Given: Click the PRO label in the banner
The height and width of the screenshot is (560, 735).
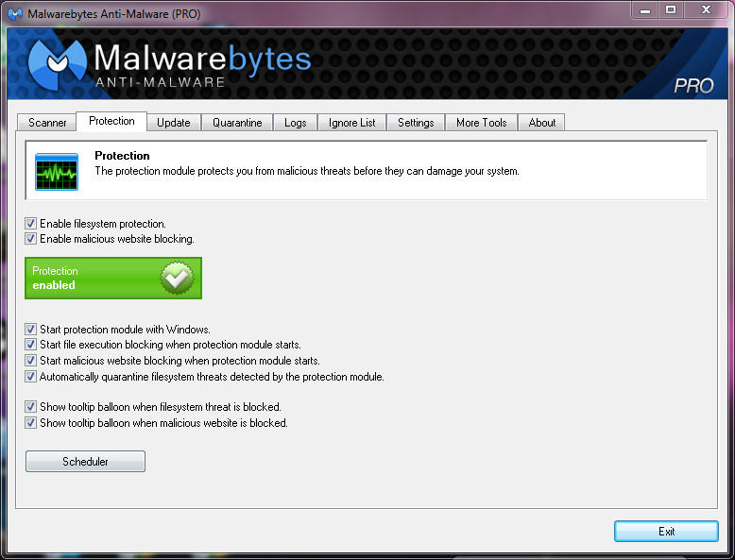Looking at the screenshot, I should 693,85.
